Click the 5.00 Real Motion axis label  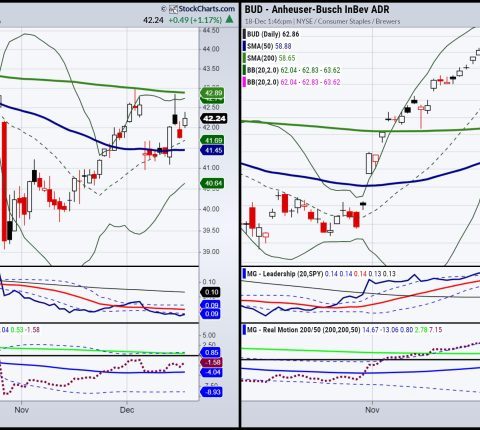tap(209, 335)
